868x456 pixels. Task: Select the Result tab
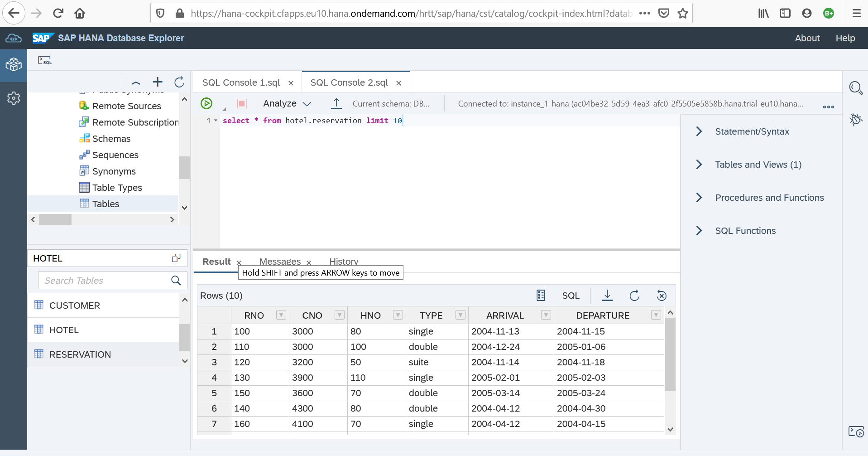[x=216, y=262]
